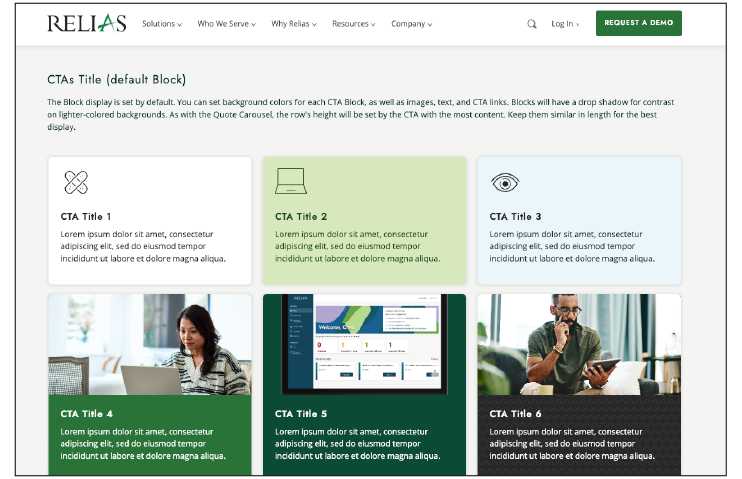
Task: Click the laptop icon in CTA 2
Action: click(290, 181)
